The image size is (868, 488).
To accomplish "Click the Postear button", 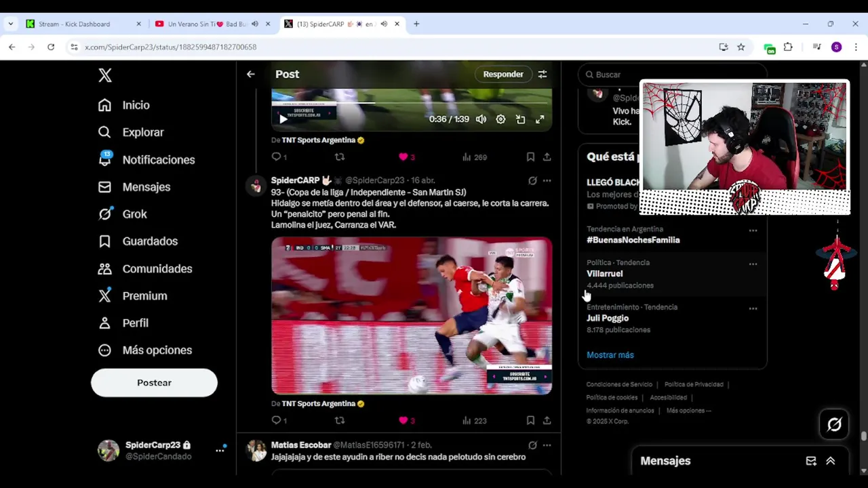I will [x=154, y=383].
